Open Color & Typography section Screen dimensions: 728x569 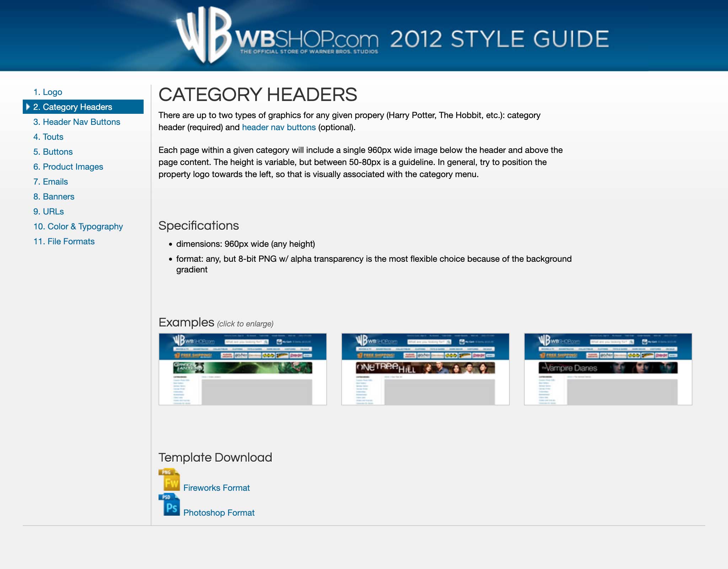tap(78, 227)
